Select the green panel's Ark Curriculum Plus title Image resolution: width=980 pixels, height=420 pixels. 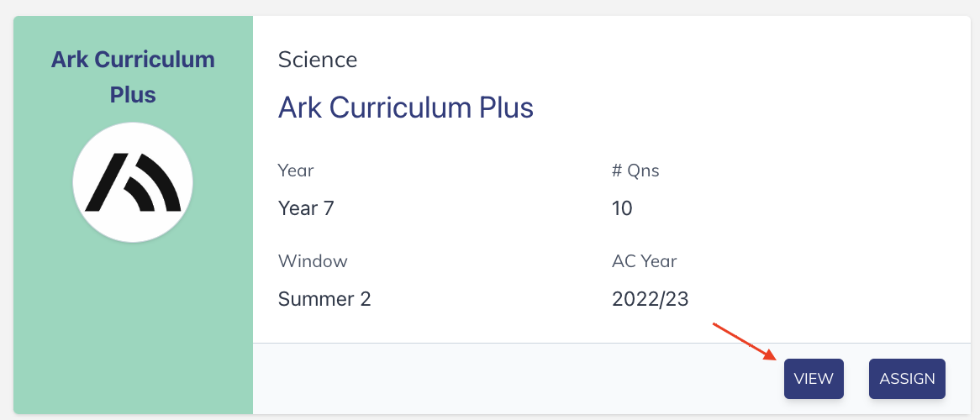click(x=133, y=77)
